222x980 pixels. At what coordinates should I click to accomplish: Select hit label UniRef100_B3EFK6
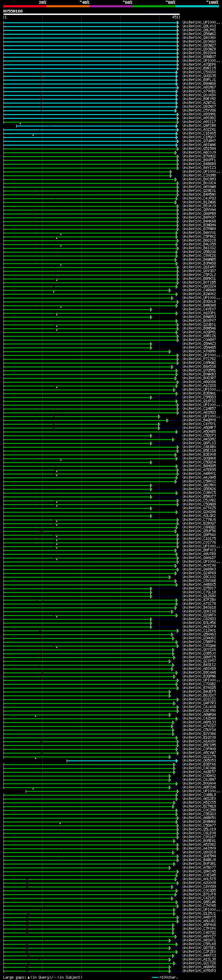point(199,764)
